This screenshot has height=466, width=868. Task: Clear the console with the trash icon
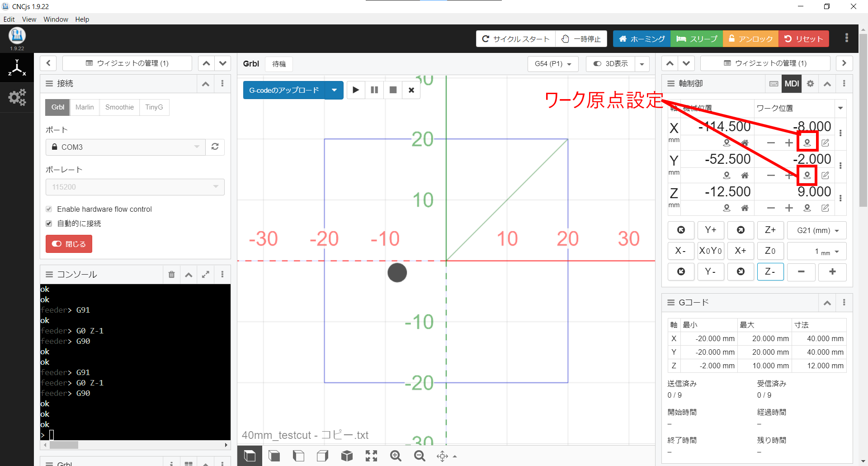pos(171,274)
